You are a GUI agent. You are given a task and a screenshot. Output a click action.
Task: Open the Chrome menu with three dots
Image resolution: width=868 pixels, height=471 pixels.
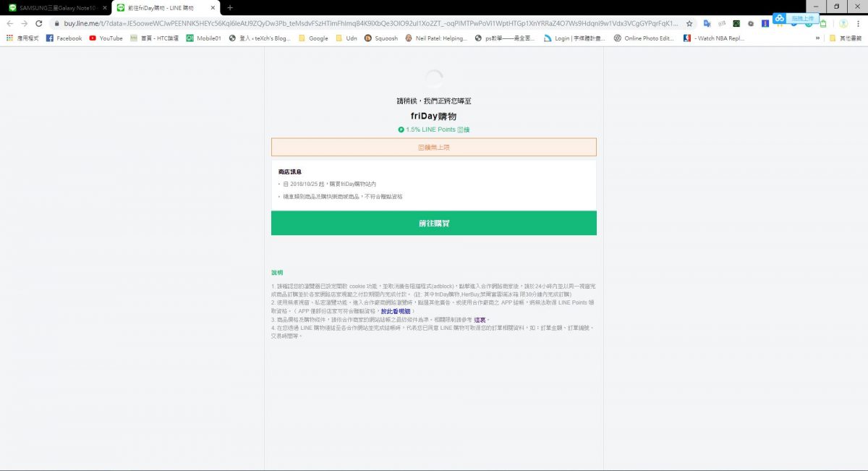pyautogui.click(x=859, y=23)
